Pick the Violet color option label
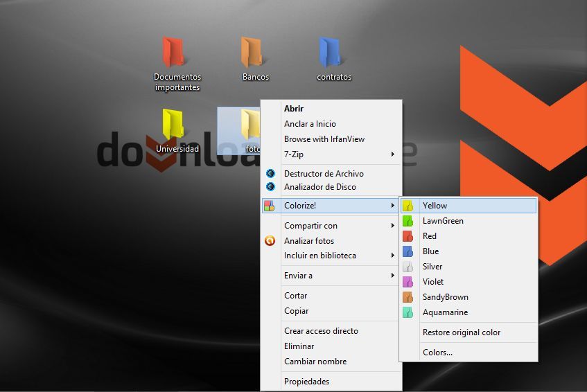 pyautogui.click(x=432, y=282)
